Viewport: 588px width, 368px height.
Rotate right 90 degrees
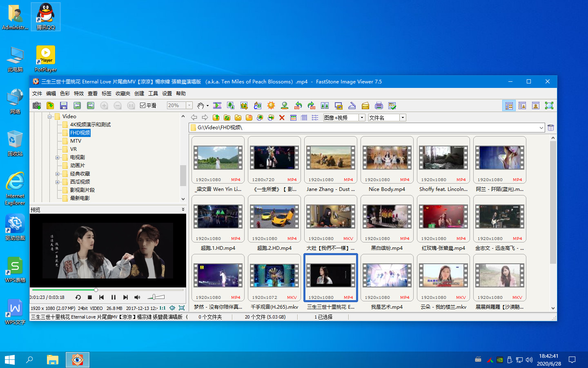(x=312, y=105)
